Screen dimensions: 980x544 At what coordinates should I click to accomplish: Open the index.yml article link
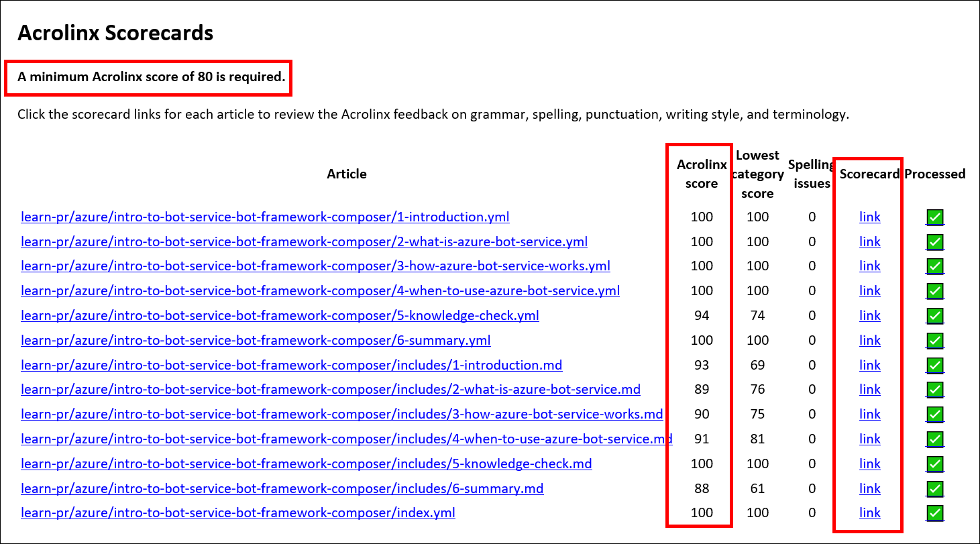click(x=238, y=512)
